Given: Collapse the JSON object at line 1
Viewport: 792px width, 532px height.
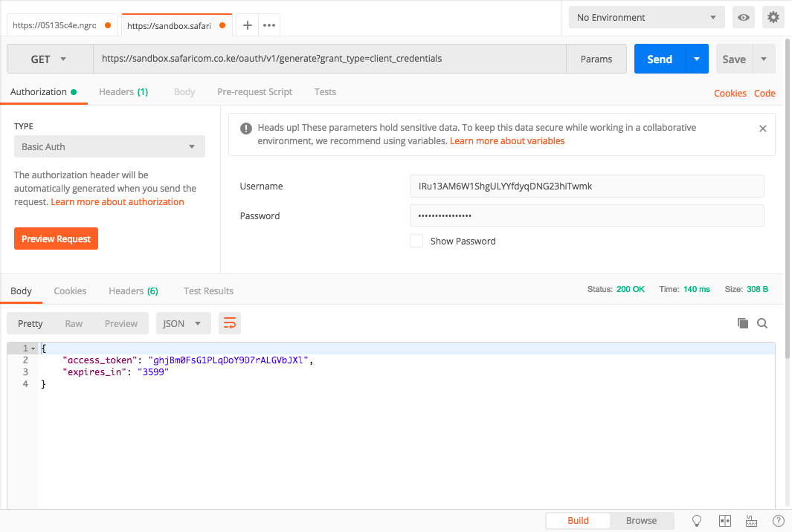Looking at the screenshot, I should [x=33, y=348].
